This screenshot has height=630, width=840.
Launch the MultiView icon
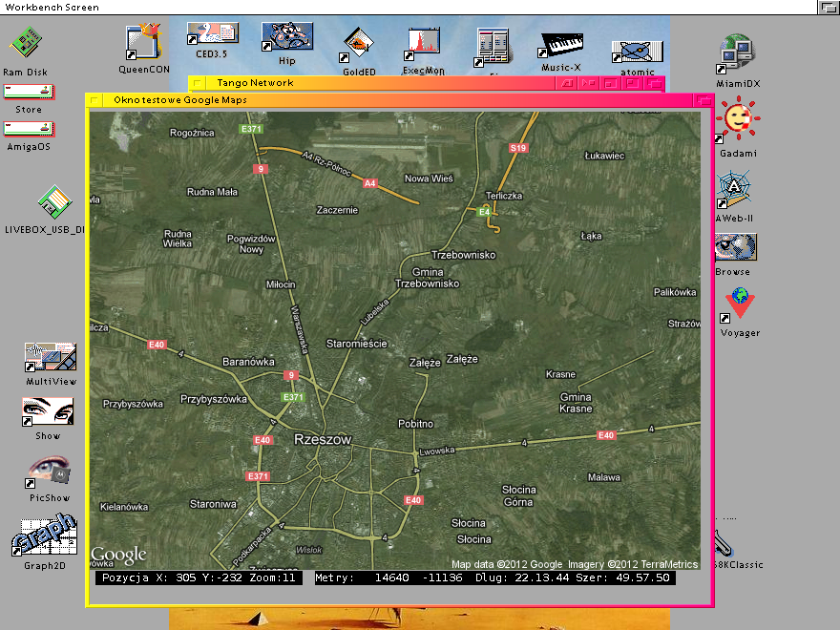point(51,357)
